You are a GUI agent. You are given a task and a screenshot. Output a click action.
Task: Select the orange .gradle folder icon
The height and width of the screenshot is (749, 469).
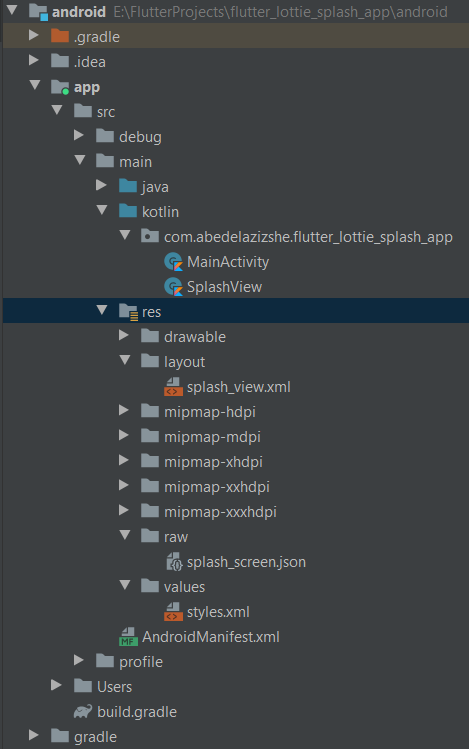pos(60,36)
